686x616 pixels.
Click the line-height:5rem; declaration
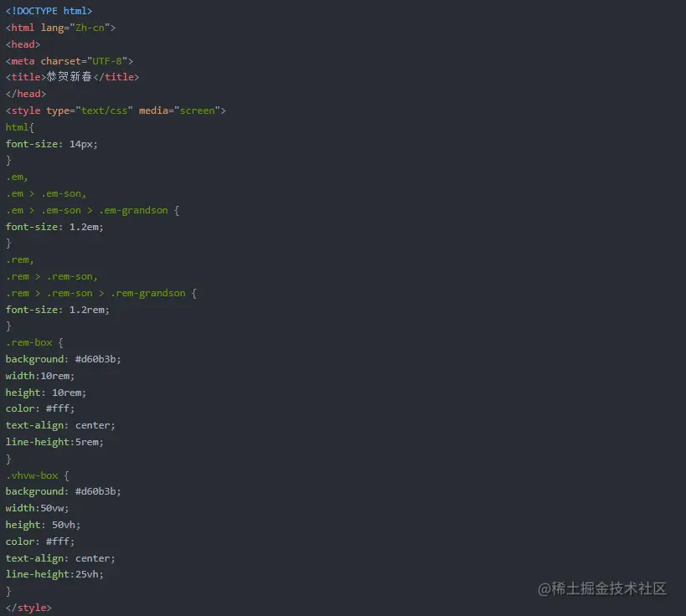pyautogui.click(x=54, y=442)
